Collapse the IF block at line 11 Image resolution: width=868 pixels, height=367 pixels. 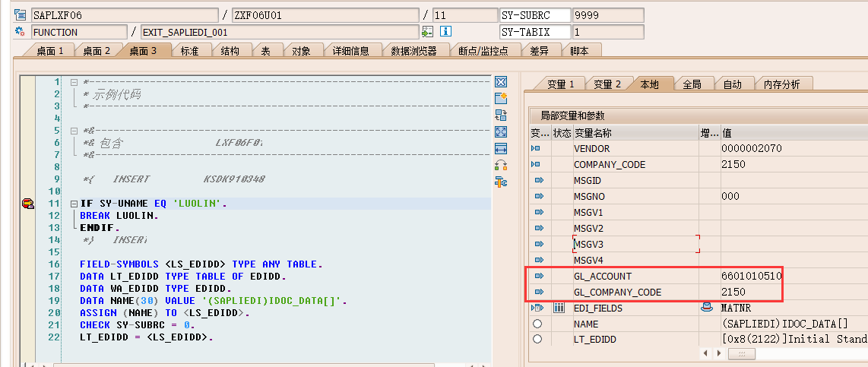tap(74, 204)
